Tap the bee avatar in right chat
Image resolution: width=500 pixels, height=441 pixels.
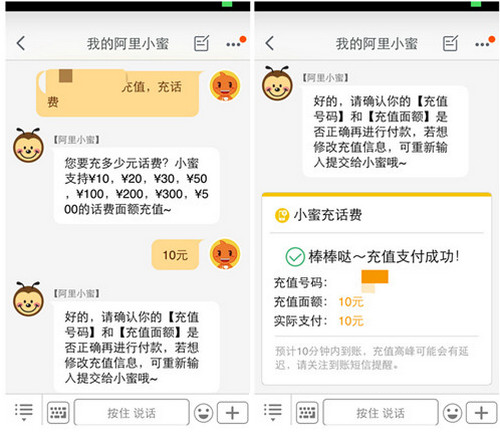277,83
